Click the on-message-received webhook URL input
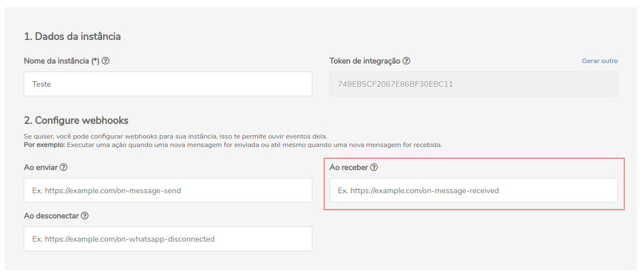The height and width of the screenshot is (276, 644). click(x=473, y=190)
